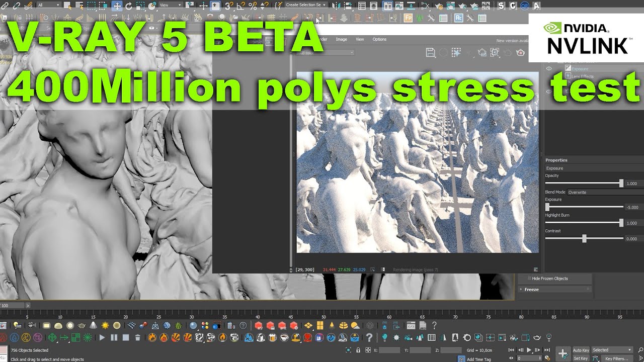Viewport: 644px width, 362px height.
Task: Click the V-Ray camera icon in toolbar
Action: [x=32, y=326]
